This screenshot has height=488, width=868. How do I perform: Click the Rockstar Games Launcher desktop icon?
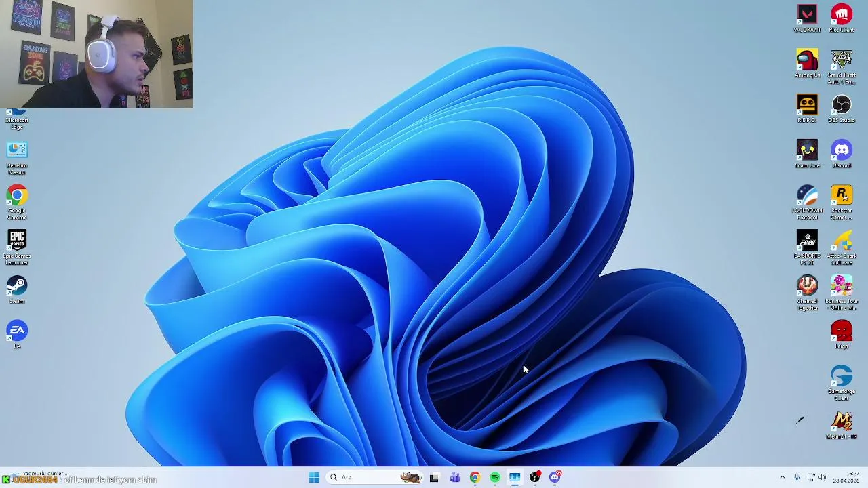[x=842, y=203]
